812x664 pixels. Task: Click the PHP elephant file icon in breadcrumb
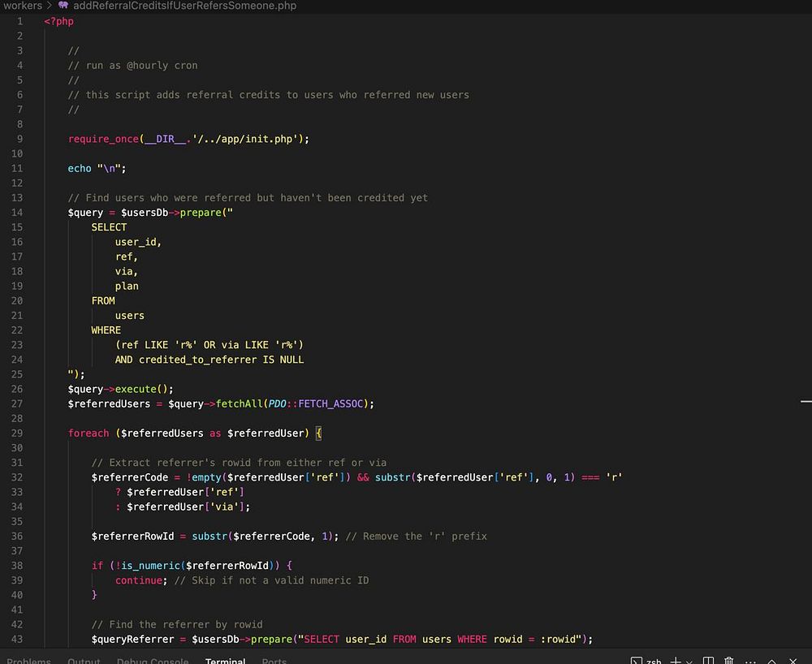[x=63, y=6]
